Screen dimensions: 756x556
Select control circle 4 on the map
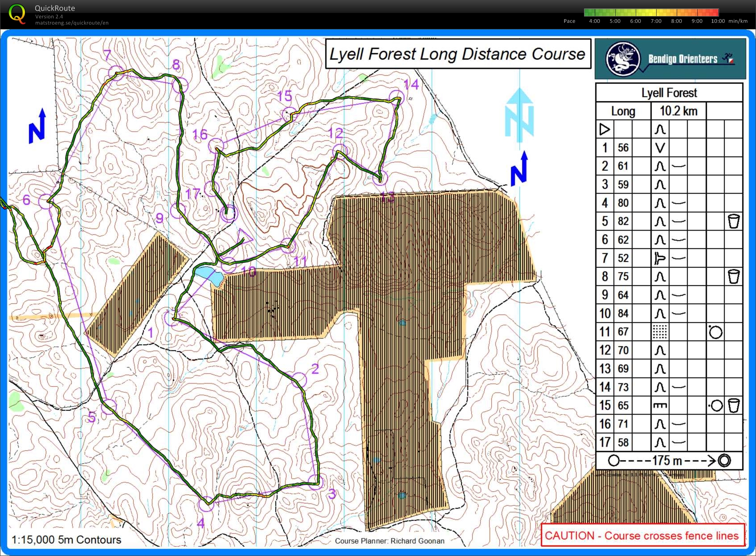click(x=206, y=504)
